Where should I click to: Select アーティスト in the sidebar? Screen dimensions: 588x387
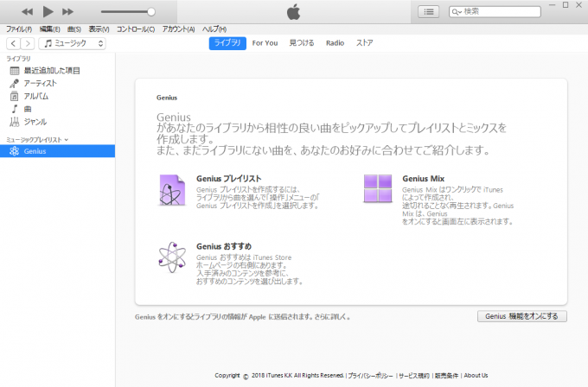pyautogui.click(x=57, y=83)
